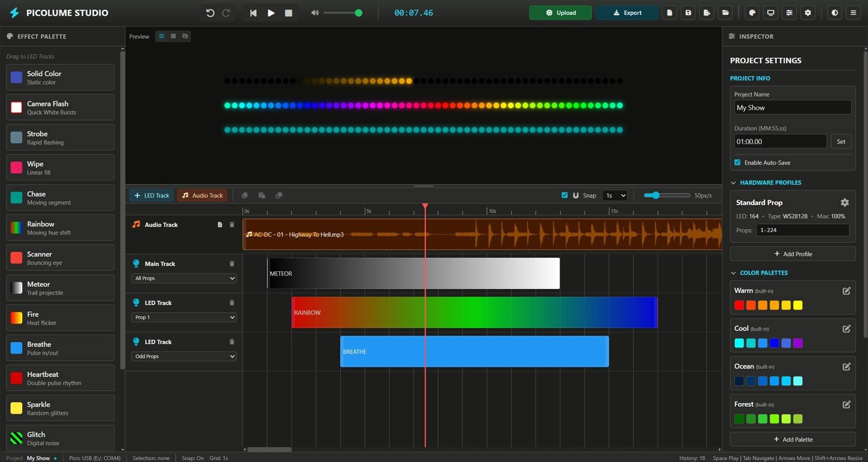Open Standard Prop profile settings gear

coord(845,203)
